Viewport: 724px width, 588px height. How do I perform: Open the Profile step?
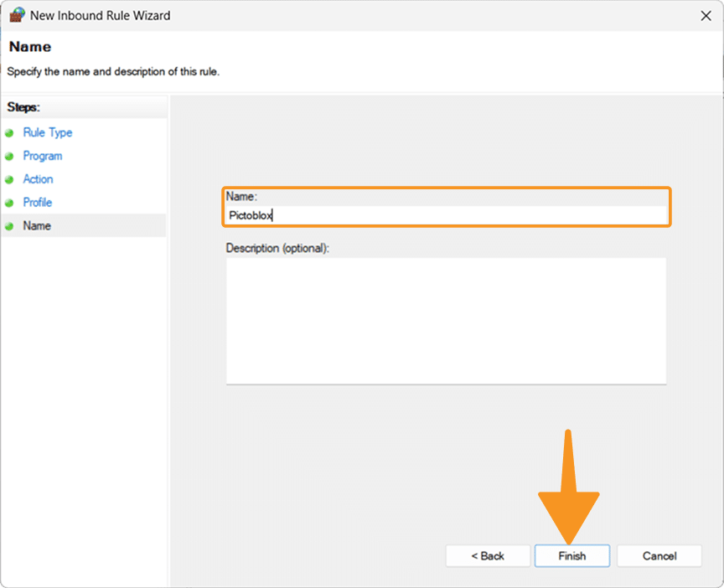point(38,202)
